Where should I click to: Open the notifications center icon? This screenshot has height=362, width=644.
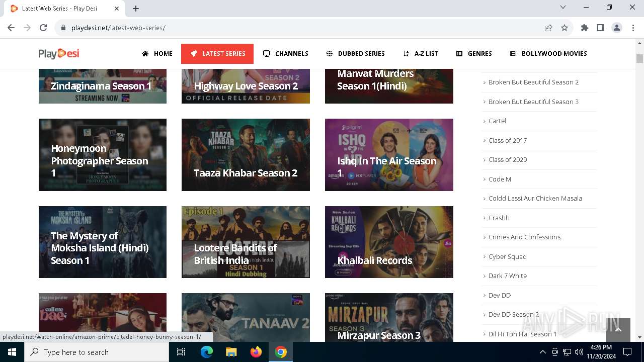(627, 352)
